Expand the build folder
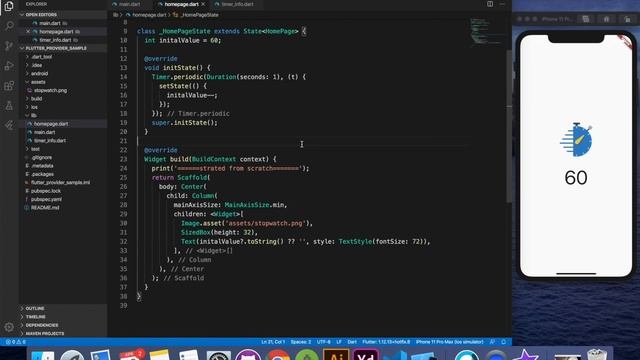Screen dimensions: 640x360 (x=36, y=99)
